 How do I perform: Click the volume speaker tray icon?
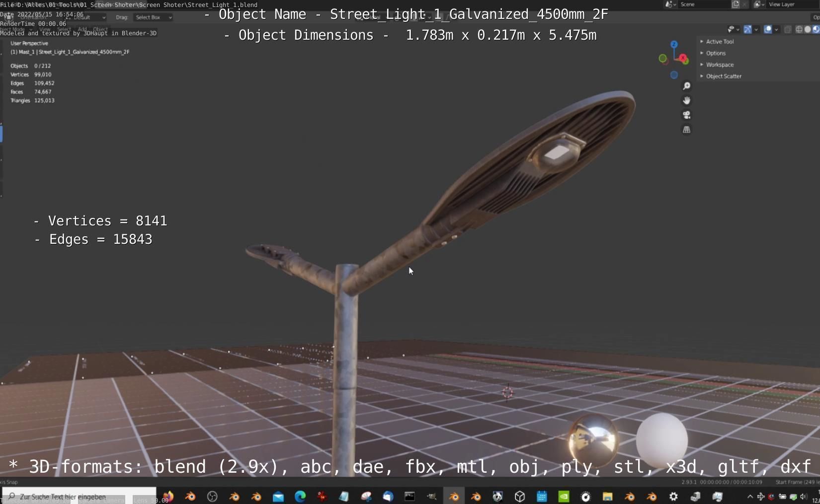click(804, 496)
